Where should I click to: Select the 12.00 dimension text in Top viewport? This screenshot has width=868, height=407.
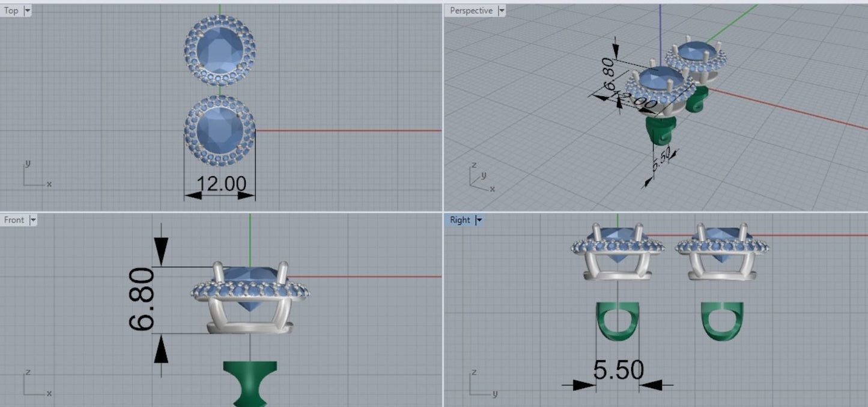pyautogui.click(x=221, y=183)
